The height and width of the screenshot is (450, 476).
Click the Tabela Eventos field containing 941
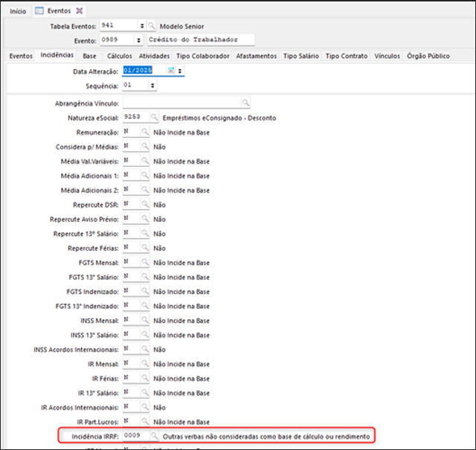(119, 25)
